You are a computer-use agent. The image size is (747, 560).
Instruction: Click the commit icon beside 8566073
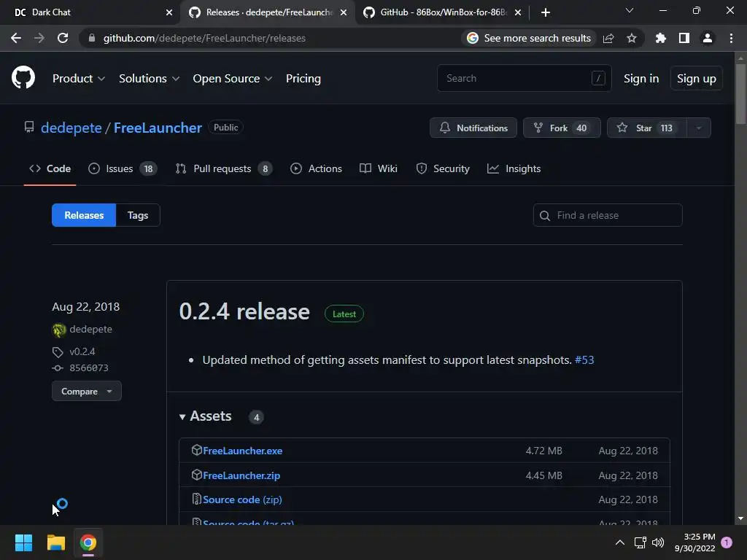[58, 368]
